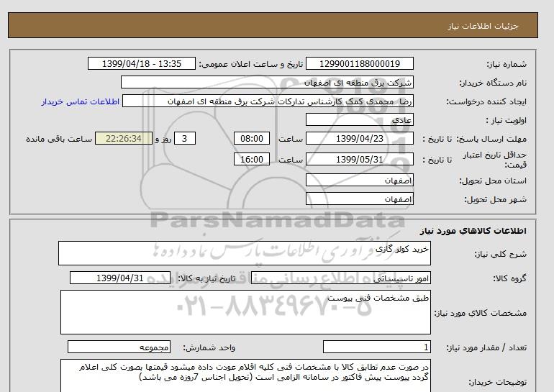This screenshot has width=554, height=392.
Task: Click the label مهلت ارسال پاسخ
Action: (x=492, y=139)
